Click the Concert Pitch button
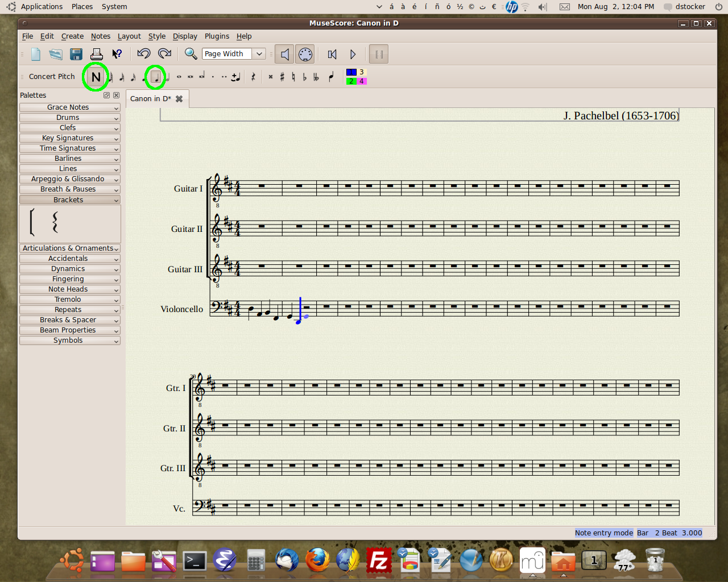 pyautogui.click(x=51, y=76)
